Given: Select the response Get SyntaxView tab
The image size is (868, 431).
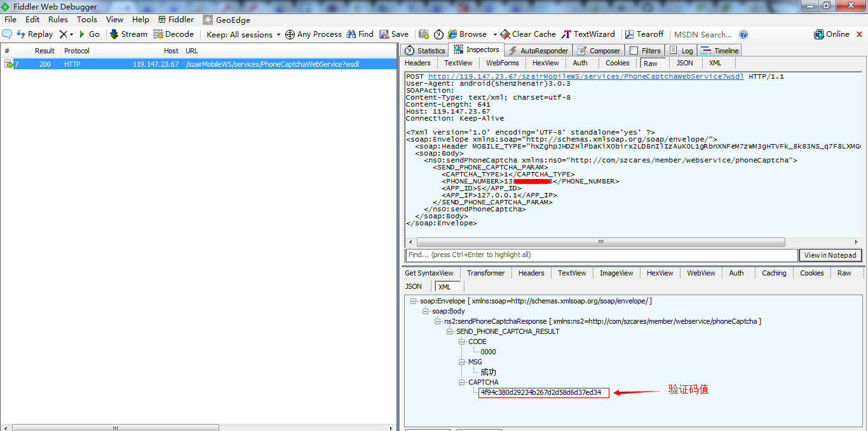Looking at the screenshot, I should click(x=429, y=273).
